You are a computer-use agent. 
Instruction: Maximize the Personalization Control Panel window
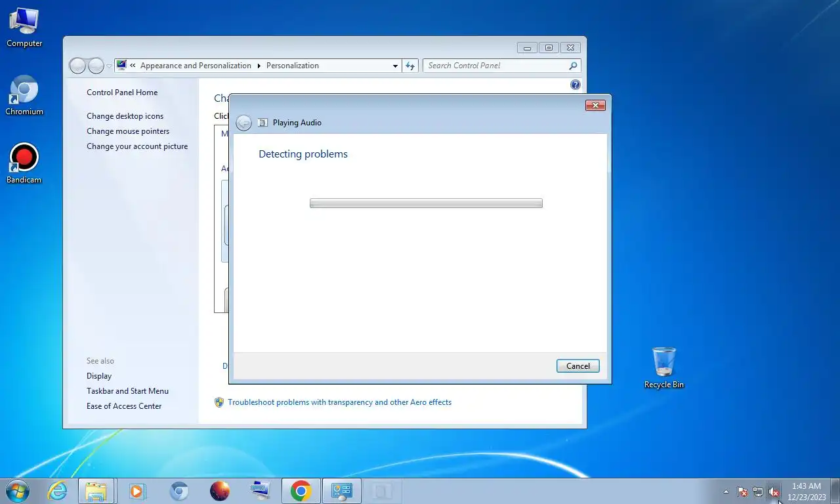tap(549, 48)
